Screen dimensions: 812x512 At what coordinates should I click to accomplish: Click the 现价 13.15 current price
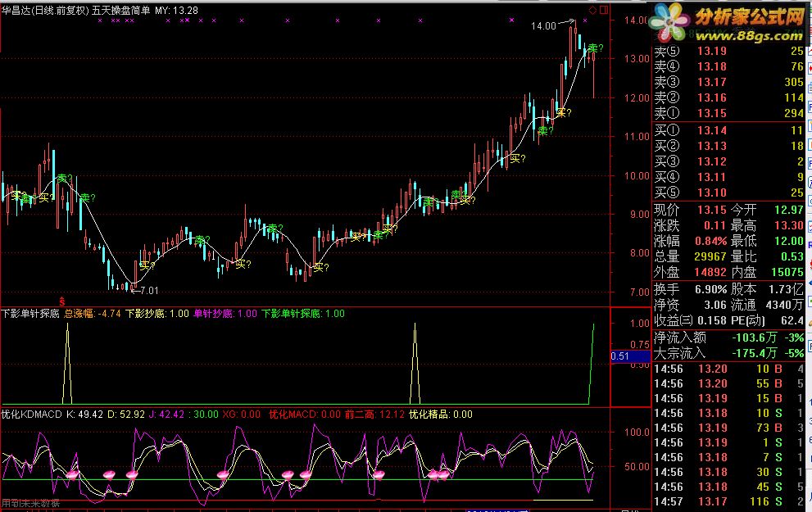690,211
